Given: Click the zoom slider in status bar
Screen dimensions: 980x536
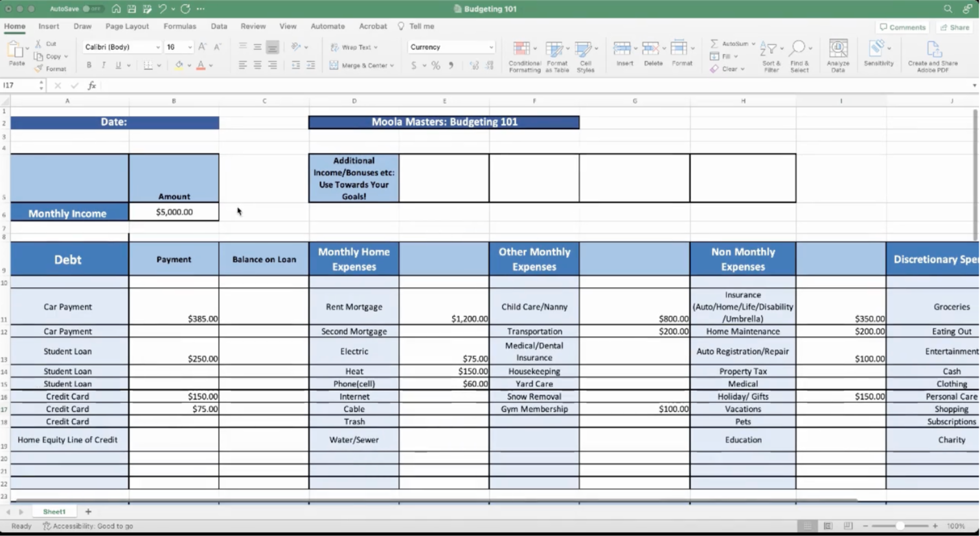Looking at the screenshot, I should 900,526.
